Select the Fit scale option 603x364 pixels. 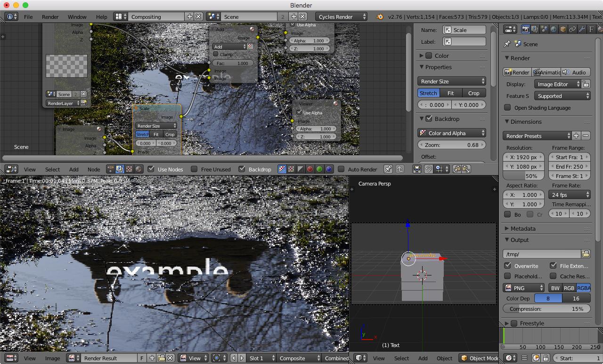tap(450, 93)
